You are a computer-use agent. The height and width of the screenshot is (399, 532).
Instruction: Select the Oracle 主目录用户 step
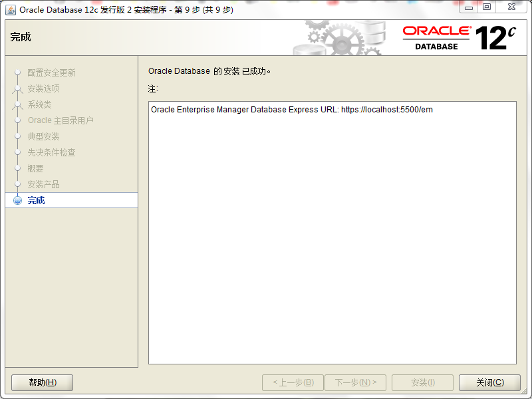[61, 120]
